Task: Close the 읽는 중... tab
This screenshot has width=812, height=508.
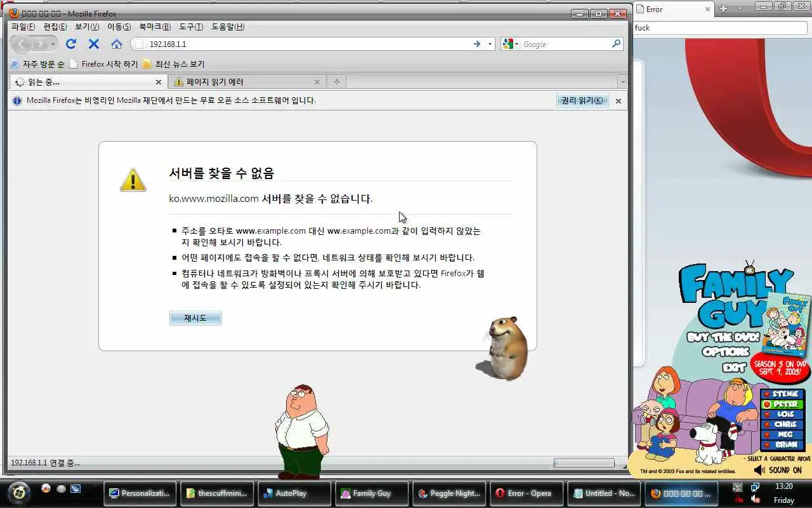Action: tap(159, 82)
